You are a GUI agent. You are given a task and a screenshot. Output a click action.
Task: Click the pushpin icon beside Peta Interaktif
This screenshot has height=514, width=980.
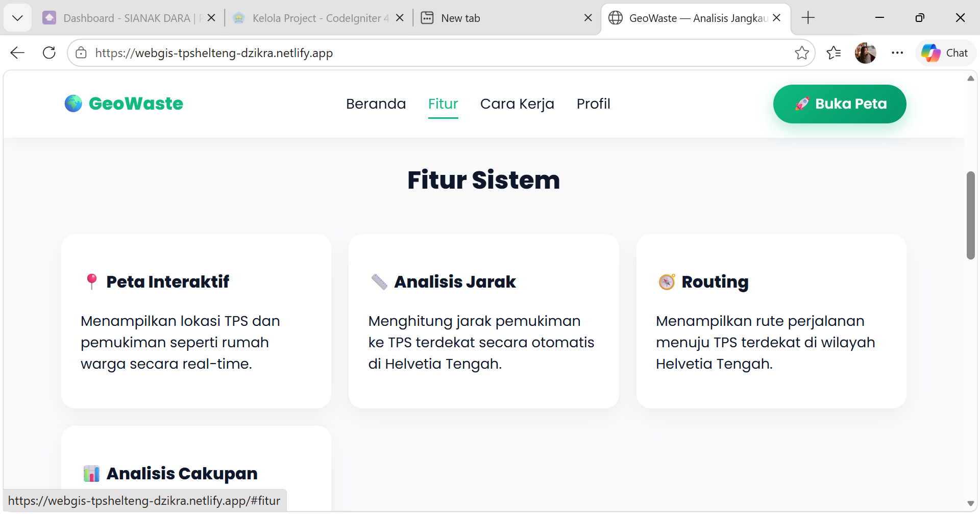point(92,281)
